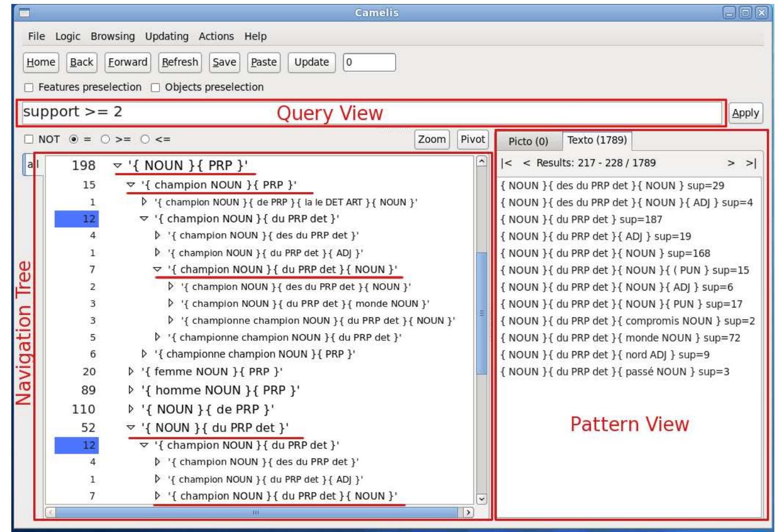Enable Features preselection
Screen dimensions: 780x532
(x=29, y=88)
